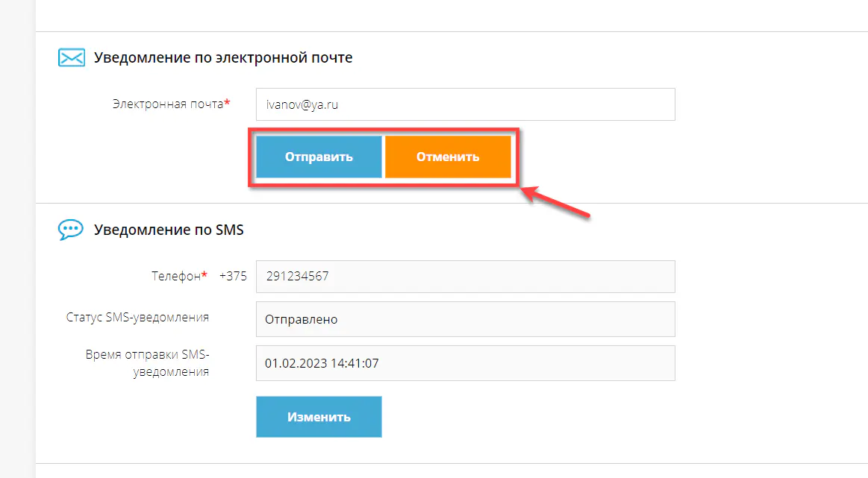Click the Электронная почта field label
The width and height of the screenshot is (868, 478).
[167, 104]
